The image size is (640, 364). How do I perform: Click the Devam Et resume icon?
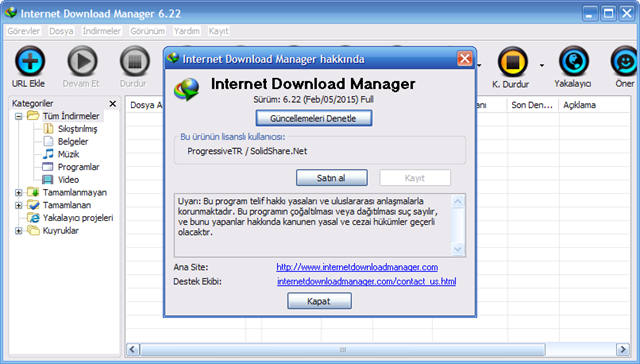tap(82, 61)
